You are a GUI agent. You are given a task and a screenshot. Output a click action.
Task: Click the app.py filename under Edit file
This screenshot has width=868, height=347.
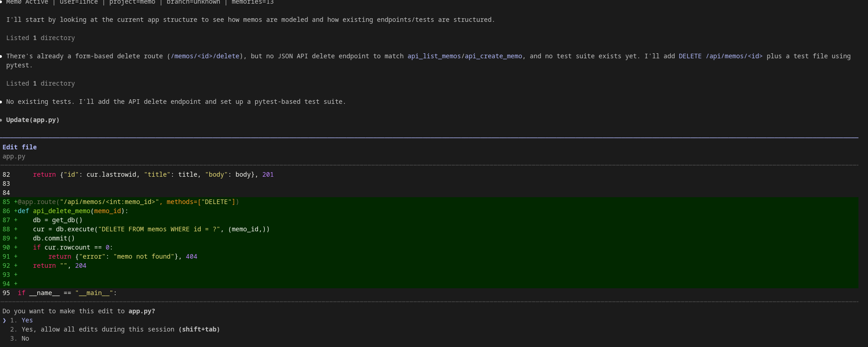point(14,156)
